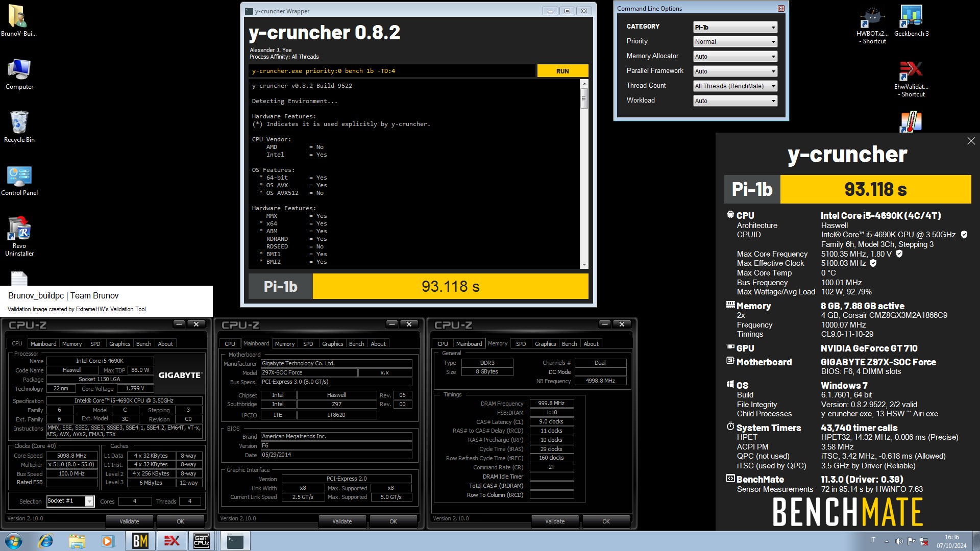The width and height of the screenshot is (980, 551).
Task: Show hidden tray icons arrow
Action: pyautogui.click(x=887, y=541)
